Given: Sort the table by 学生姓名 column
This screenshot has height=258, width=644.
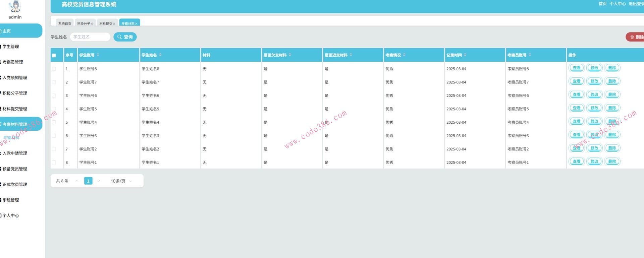Looking at the screenshot, I should tap(160, 55).
